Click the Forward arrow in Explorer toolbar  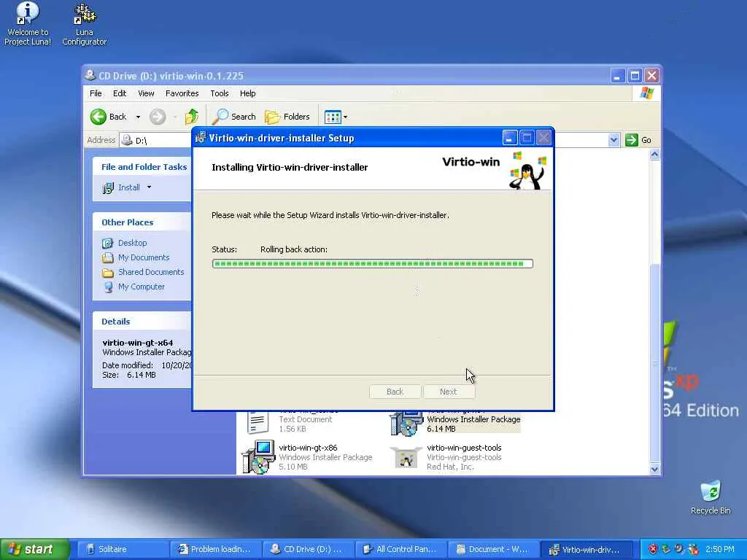tap(158, 117)
